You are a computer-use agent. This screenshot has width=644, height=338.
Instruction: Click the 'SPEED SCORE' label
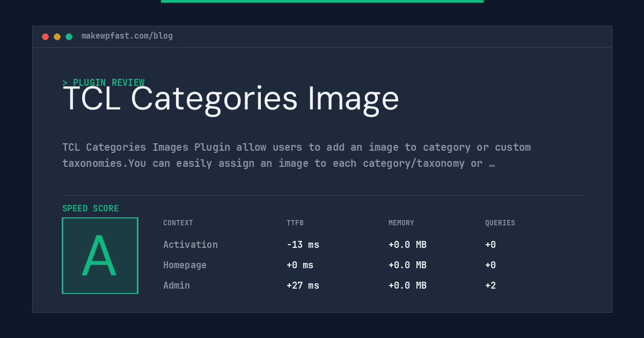[91, 209]
